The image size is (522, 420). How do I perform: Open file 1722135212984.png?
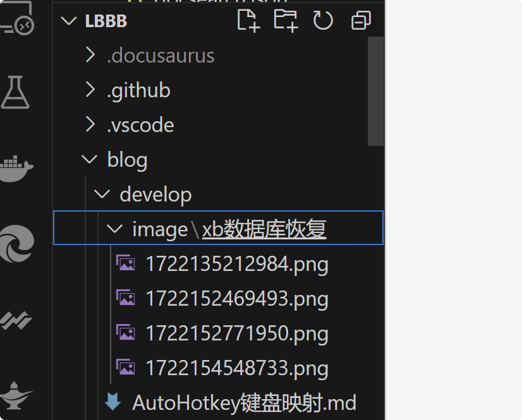pos(237,263)
